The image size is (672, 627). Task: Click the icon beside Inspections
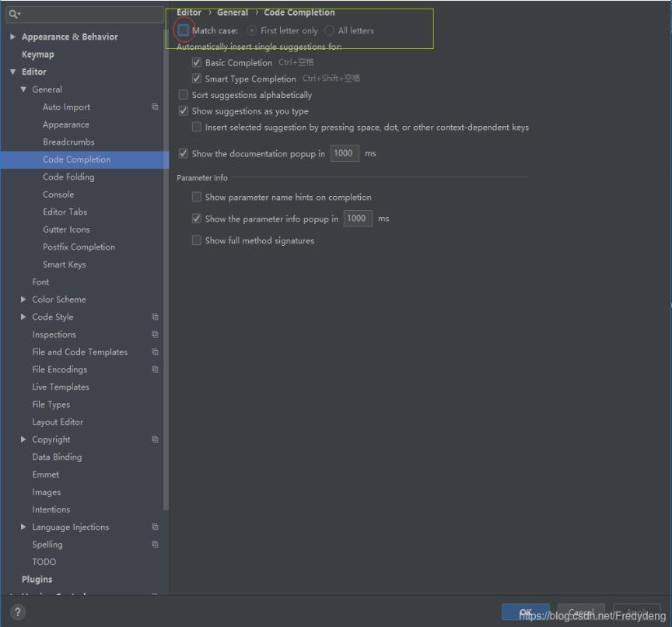[x=155, y=334]
